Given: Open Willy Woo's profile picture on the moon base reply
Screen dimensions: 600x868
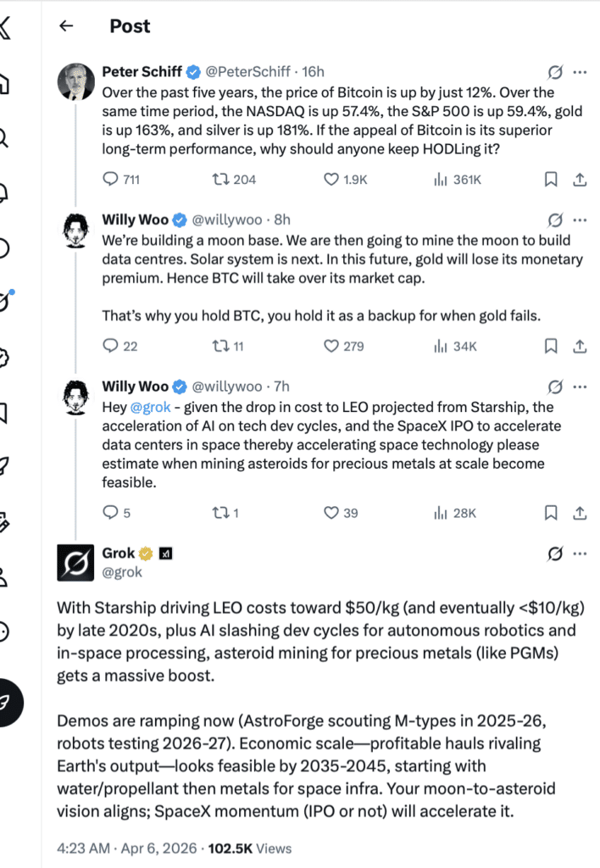Looking at the screenshot, I should coord(75,229).
